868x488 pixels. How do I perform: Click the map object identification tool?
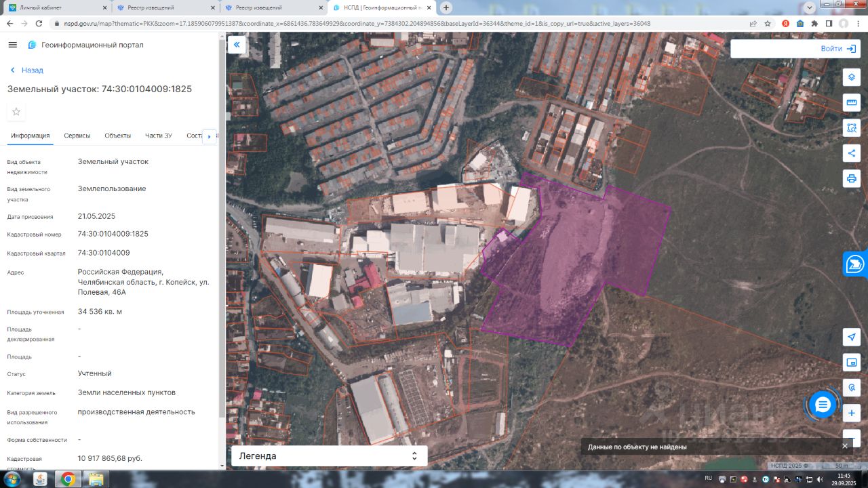click(852, 388)
